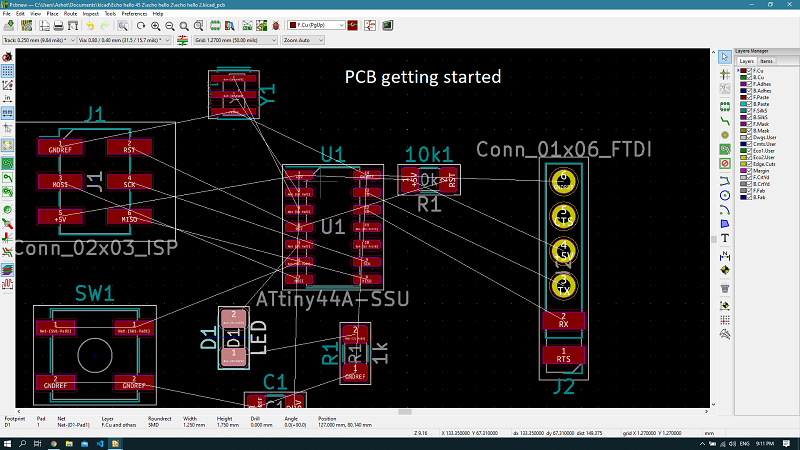Screen dimensions: 800x450
Task: Click the taskbar clock
Action: (x=764, y=444)
